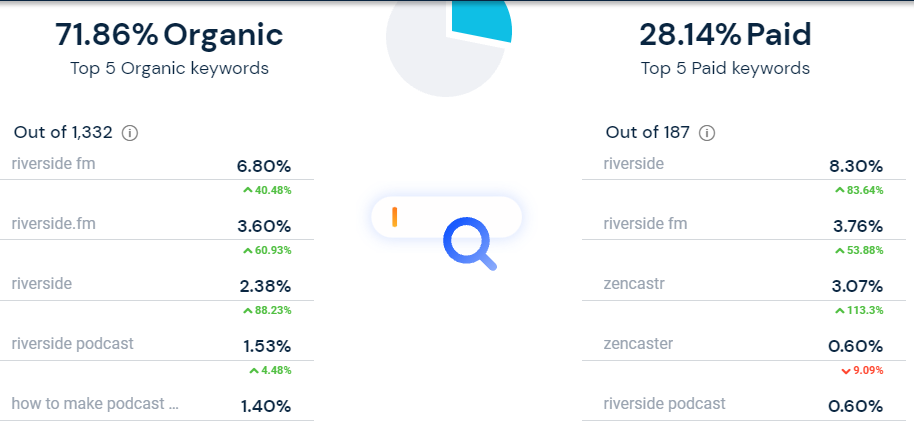Click the green up arrow next to 113.3%

(x=839, y=311)
